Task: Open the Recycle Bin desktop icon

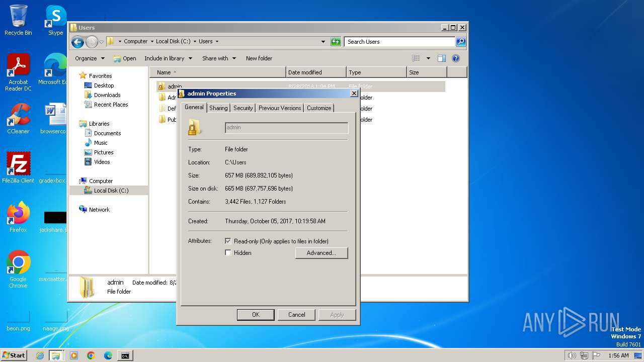Action: 18,20
